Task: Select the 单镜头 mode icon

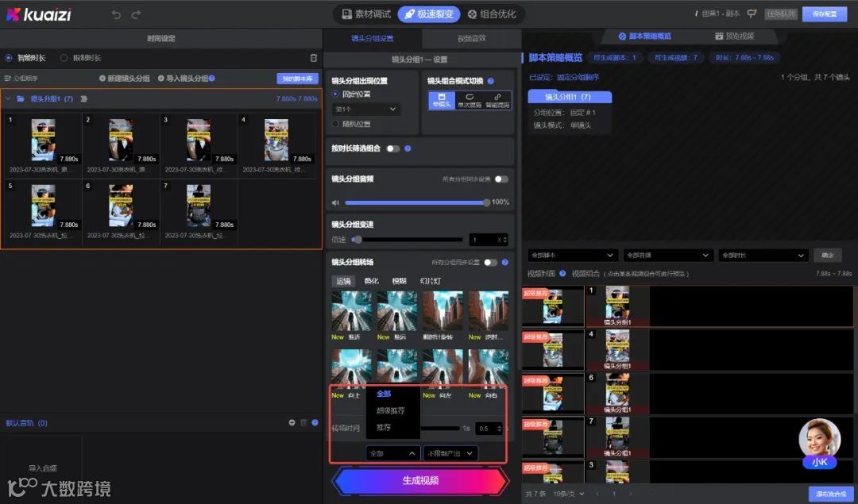Action: (x=442, y=101)
